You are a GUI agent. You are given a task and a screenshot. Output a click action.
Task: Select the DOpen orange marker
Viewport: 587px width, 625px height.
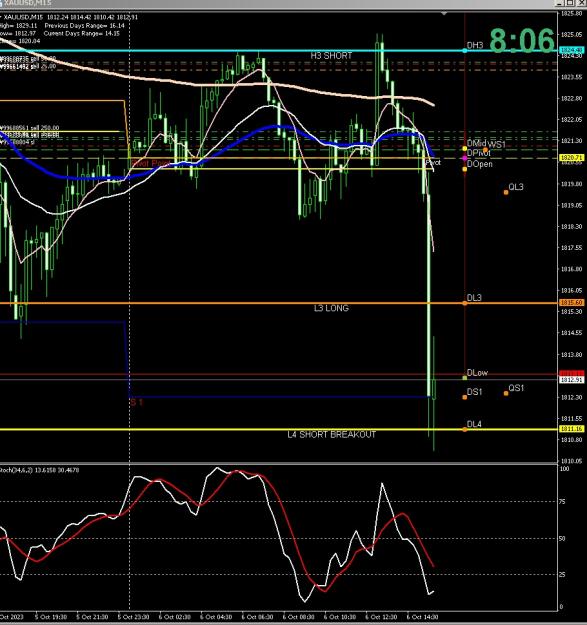[465, 169]
